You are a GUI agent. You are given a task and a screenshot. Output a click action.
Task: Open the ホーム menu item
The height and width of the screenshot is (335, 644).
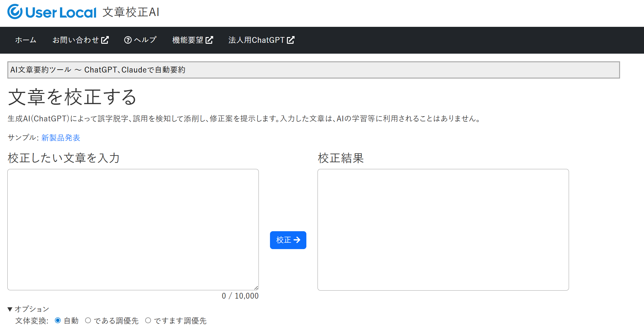point(26,40)
